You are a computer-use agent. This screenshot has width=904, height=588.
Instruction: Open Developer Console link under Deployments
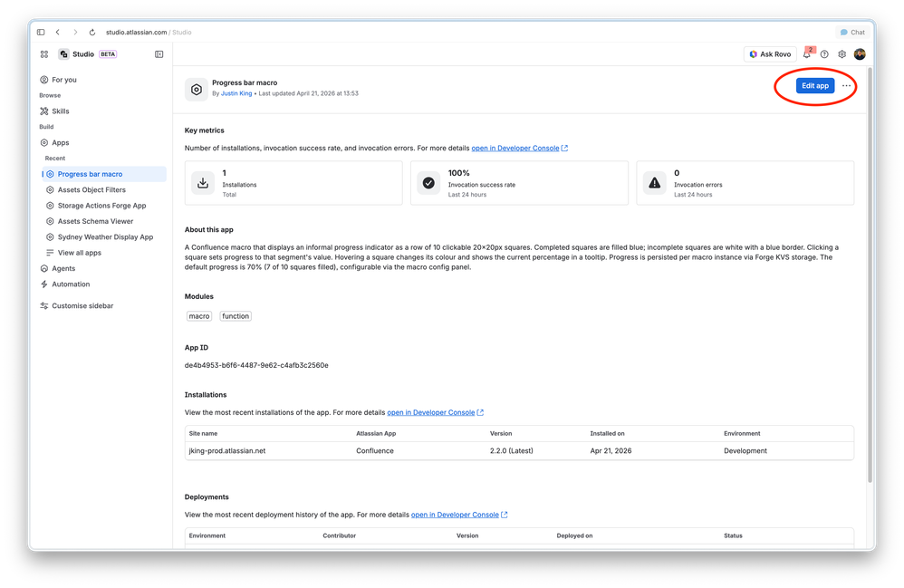(x=459, y=515)
